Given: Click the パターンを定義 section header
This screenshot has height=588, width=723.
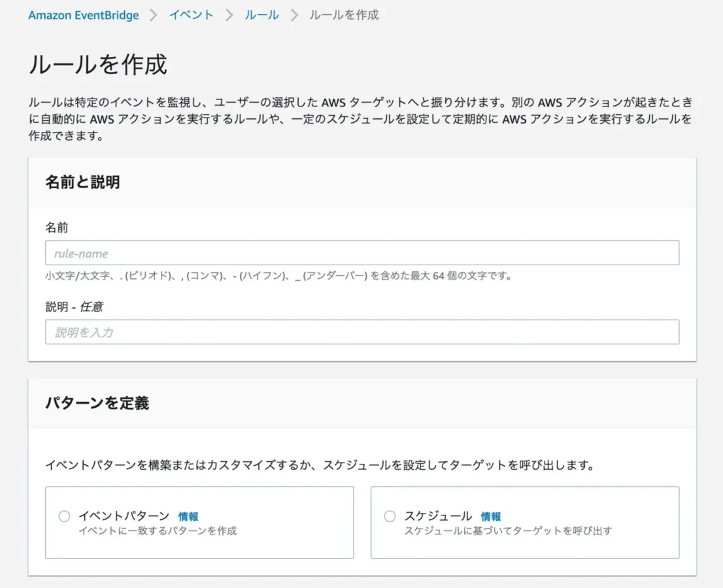Looking at the screenshot, I should pyautogui.click(x=97, y=403).
